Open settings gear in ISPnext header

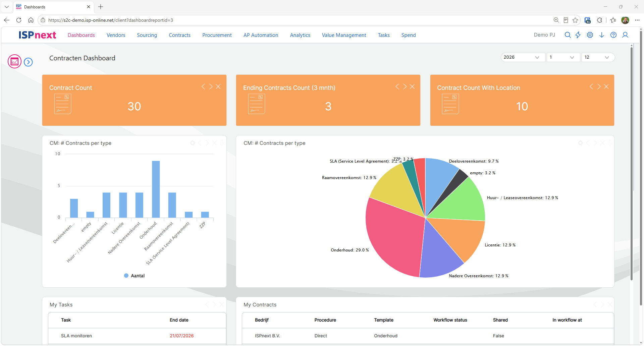pyautogui.click(x=590, y=35)
